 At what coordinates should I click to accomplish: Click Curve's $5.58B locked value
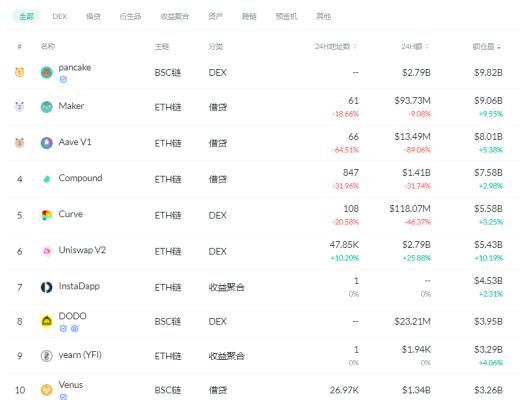(488, 208)
